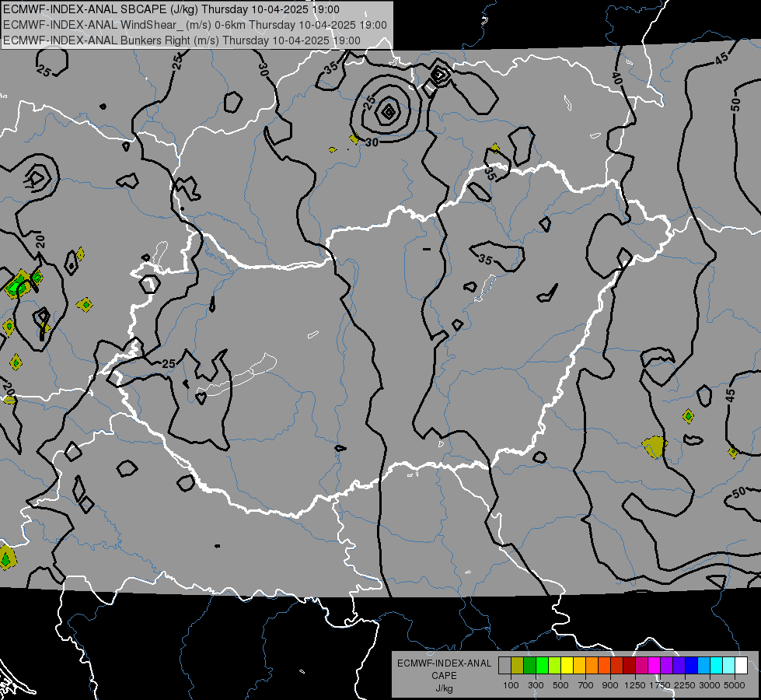Image resolution: width=761 pixels, height=700 pixels.
Task: Click the 5000 legend value
Action: click(735, 685)
